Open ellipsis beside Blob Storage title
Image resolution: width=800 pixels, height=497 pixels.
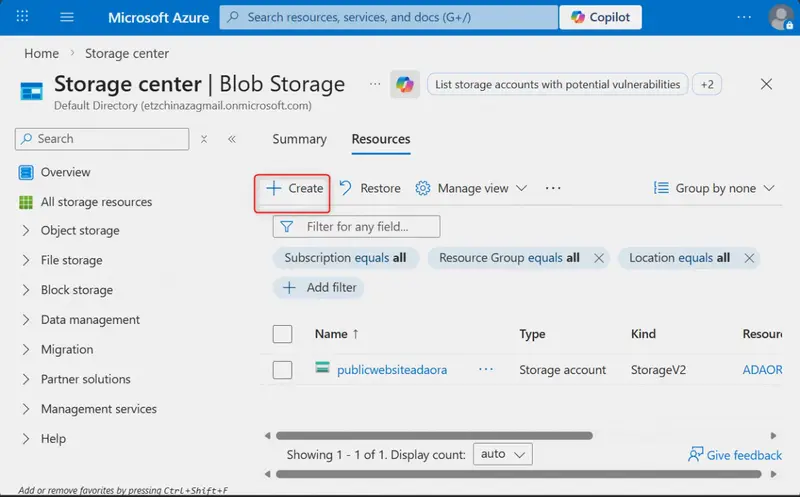pyautogui.click(x=375, y=84)
